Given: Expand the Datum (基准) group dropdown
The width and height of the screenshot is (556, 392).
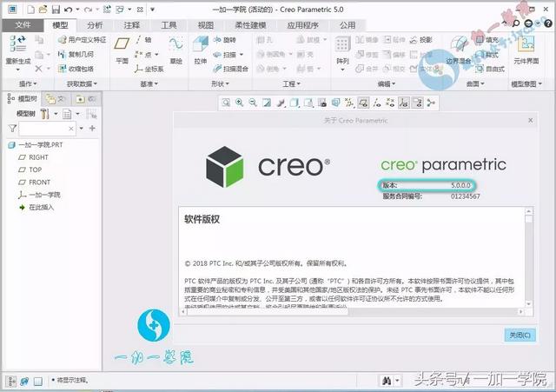Looking at the screenshot, I should [149, 83].
